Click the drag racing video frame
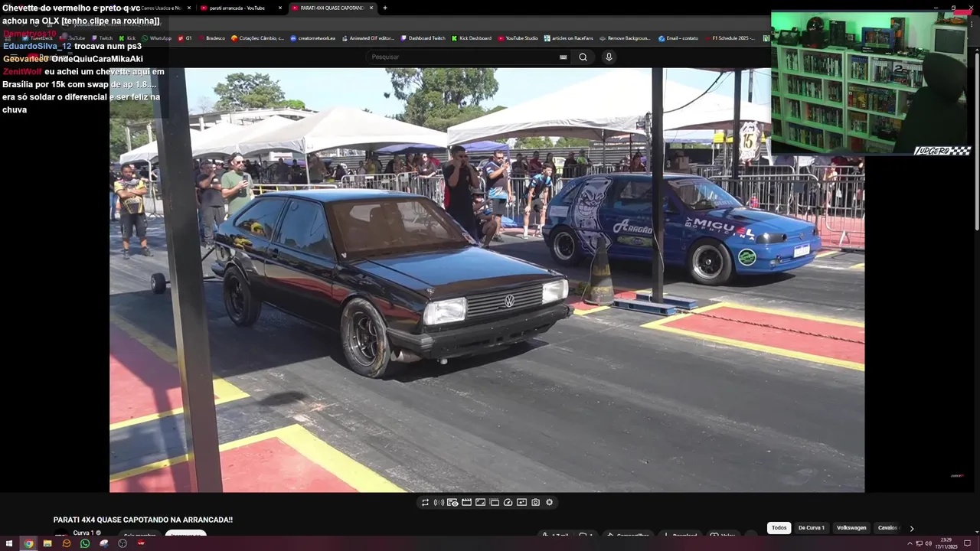 coord(487,280)
